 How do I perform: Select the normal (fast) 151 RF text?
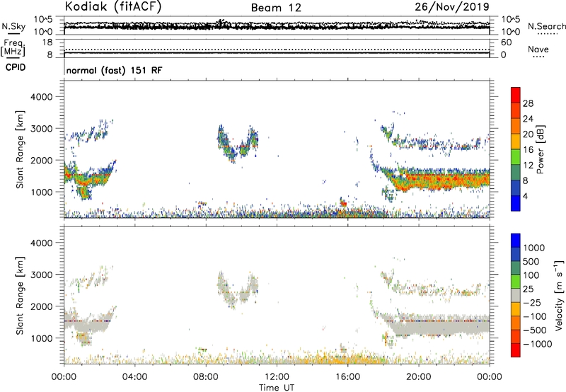114,70
